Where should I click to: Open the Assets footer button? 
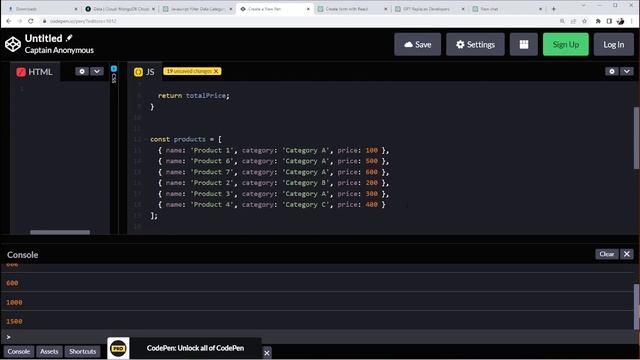pyautogui.click(x=49, y=351)
